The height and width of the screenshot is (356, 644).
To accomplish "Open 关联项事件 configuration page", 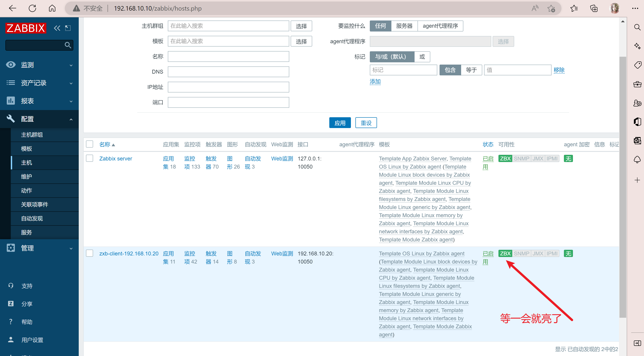I will (45, 205).
